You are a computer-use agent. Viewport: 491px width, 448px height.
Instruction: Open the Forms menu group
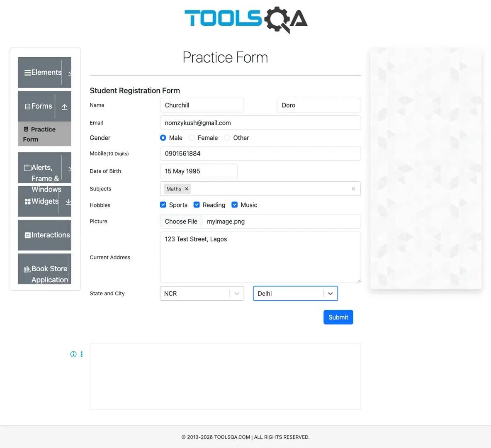pos(44,107)
